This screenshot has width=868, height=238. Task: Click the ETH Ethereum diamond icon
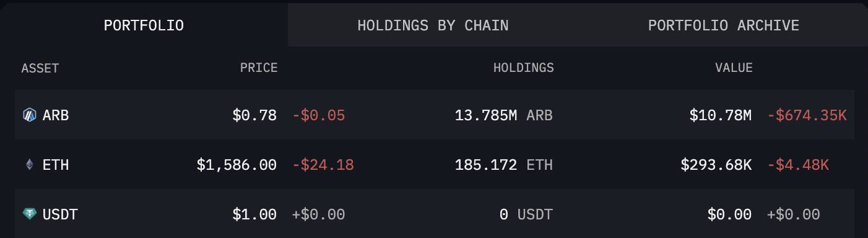[29, 165]
